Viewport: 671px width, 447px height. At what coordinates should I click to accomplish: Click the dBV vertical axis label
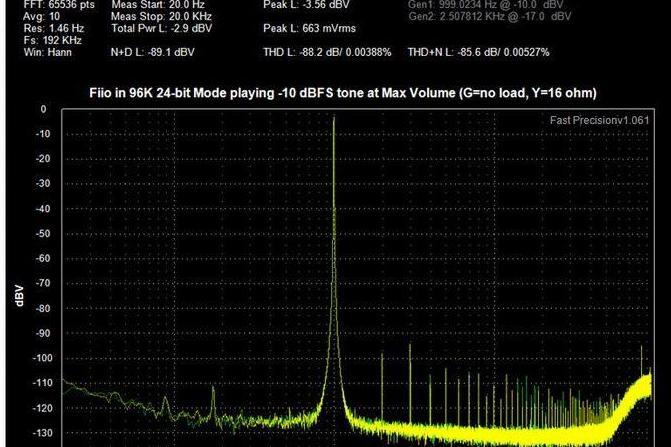(x=19, y=296)
